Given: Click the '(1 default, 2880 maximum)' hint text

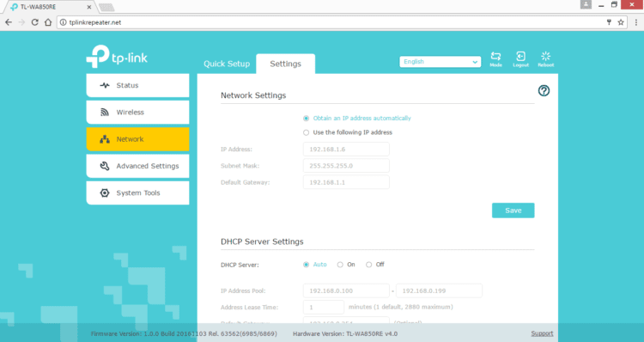Looking at the screenshot, I should [414, 307].
